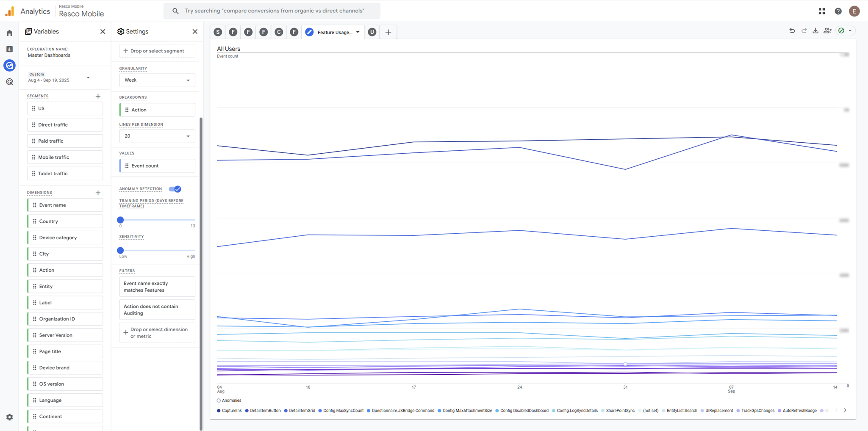Click the Sensitivity slider handle
Screen dimensions: 868x431
pos(120,250)
